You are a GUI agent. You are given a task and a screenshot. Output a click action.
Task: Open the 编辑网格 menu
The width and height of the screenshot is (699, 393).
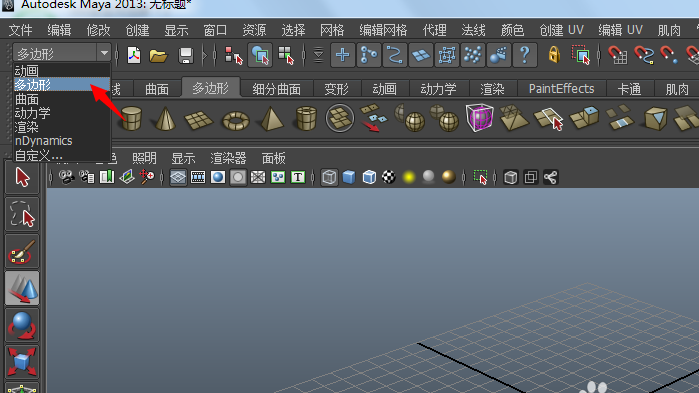coord(383,30)
